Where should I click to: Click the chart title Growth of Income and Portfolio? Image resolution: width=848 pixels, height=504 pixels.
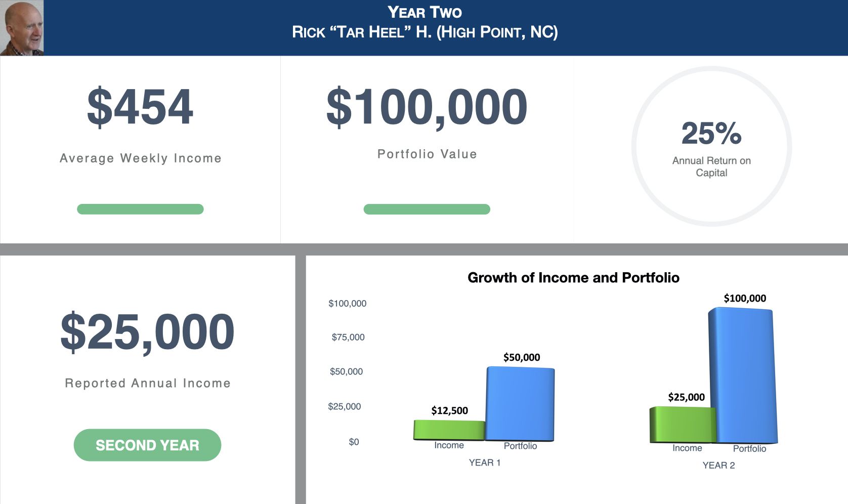pos(573,278)
